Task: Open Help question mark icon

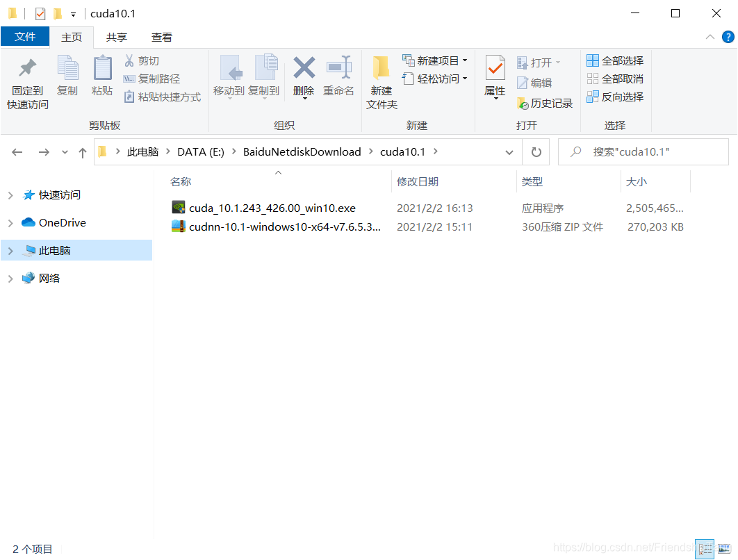Action: tap(728, 37)
